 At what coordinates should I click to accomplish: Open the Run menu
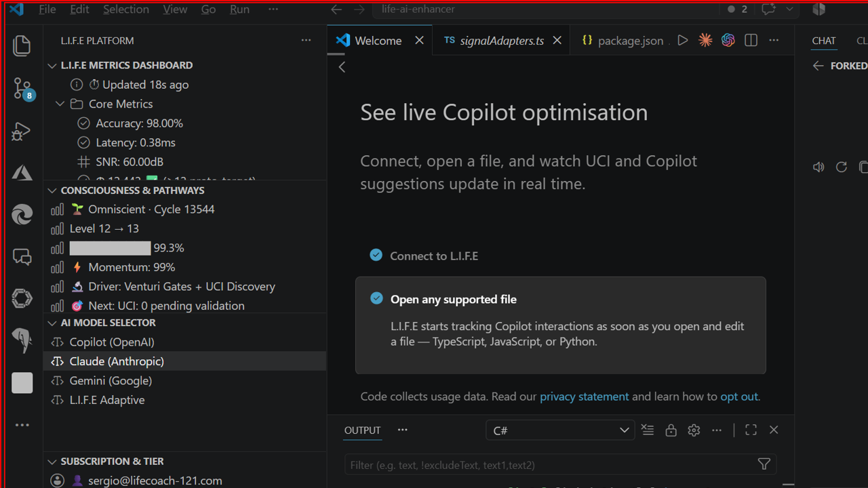click(x=240, y=9)
